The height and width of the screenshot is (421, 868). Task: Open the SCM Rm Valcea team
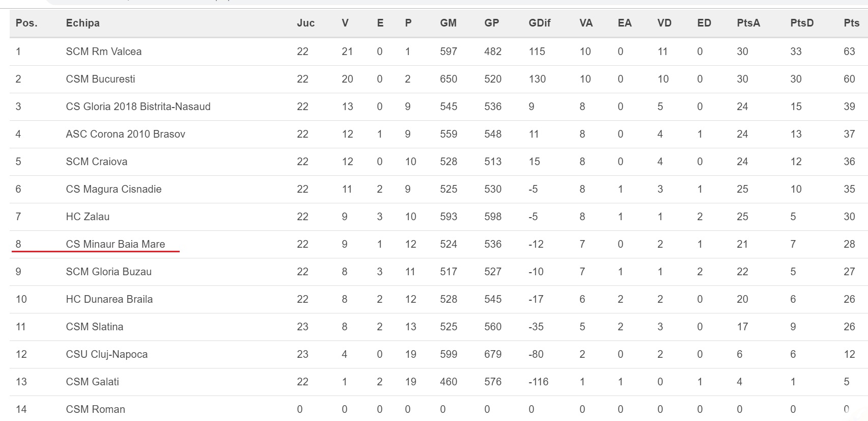pyautogui.click(x=104, y=51)
